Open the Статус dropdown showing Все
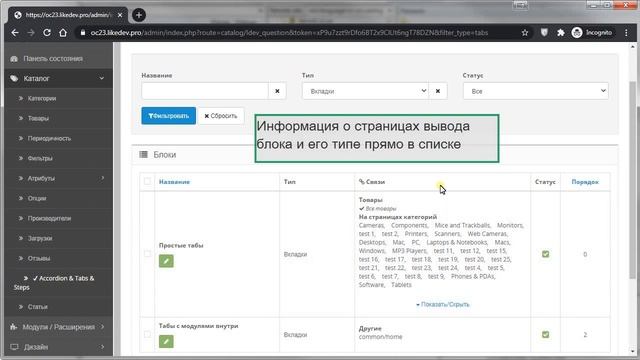 [536, 91]
